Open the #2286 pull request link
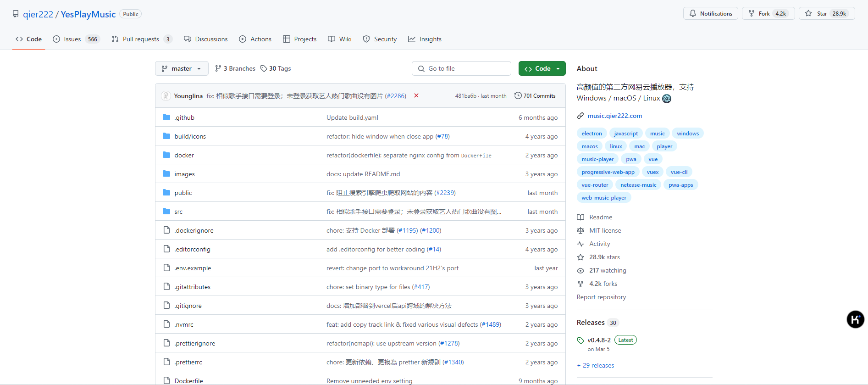 tap(395, 96)
